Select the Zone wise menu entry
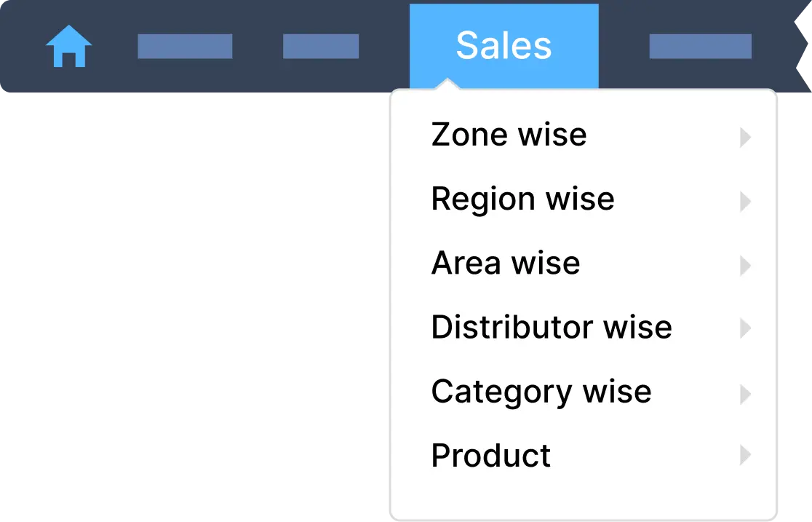 tap(509, 135)
